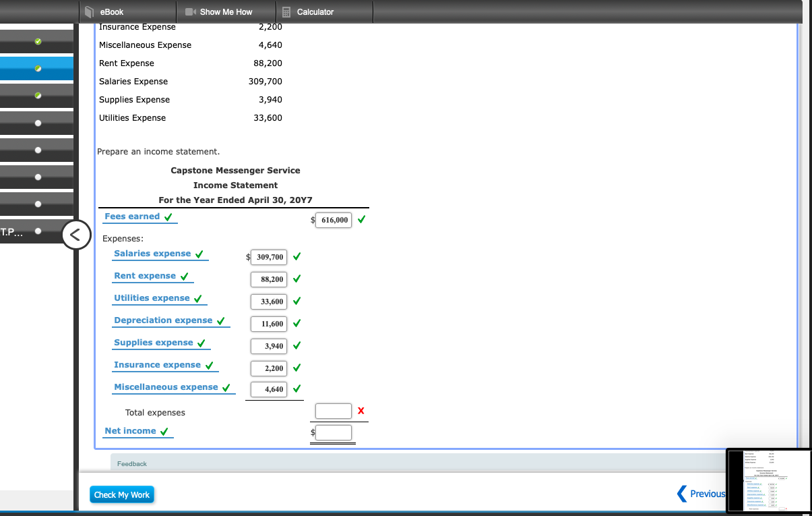Click the book icon beside eBook
The width and height of the screenshot is (812, 516).
[89, 11]
